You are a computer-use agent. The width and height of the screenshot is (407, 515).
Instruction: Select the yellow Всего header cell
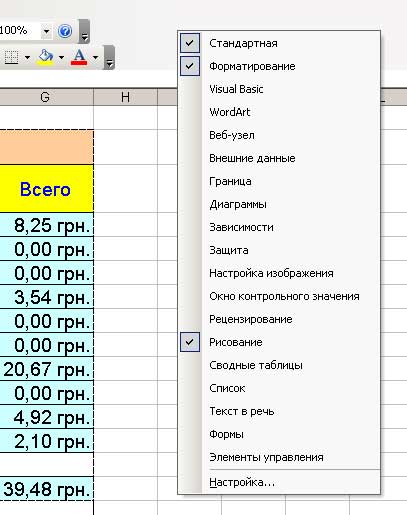point(45,189)
